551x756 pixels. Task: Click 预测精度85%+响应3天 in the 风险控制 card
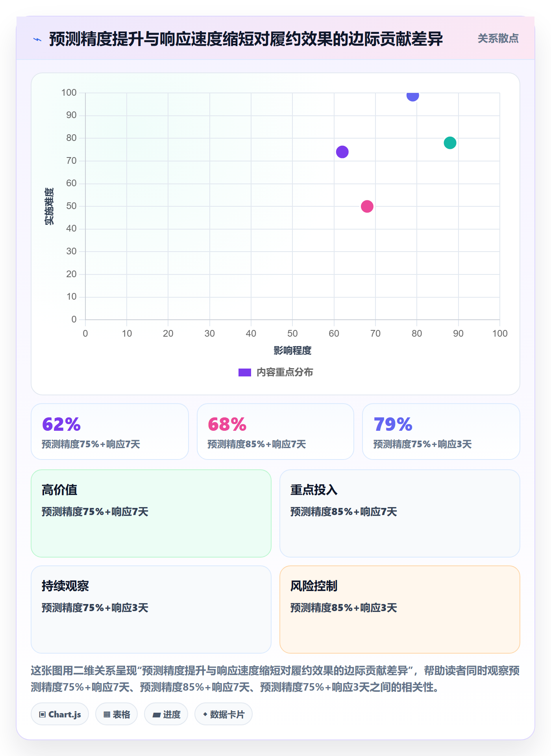tap(344, 608)
